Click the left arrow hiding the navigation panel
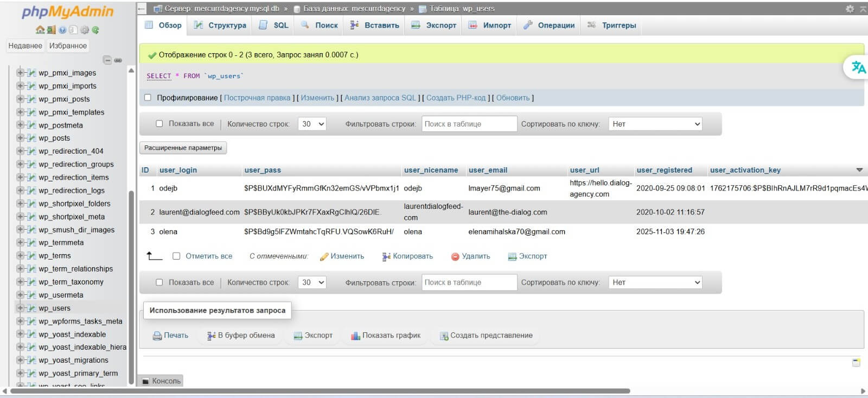 coord(142,9)
